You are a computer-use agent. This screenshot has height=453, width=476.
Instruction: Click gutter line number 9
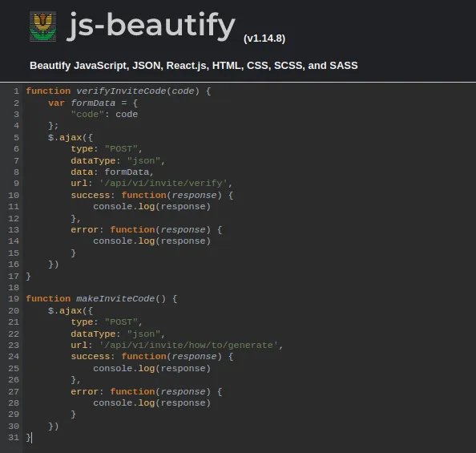16,184
